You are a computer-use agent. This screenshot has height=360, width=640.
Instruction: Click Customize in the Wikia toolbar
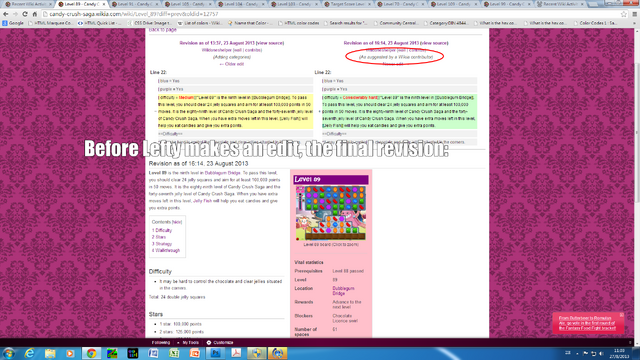coord(220,342)
